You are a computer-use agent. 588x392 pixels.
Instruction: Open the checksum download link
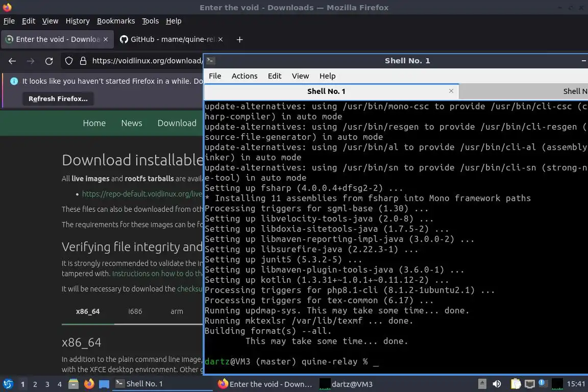(190, 289)
